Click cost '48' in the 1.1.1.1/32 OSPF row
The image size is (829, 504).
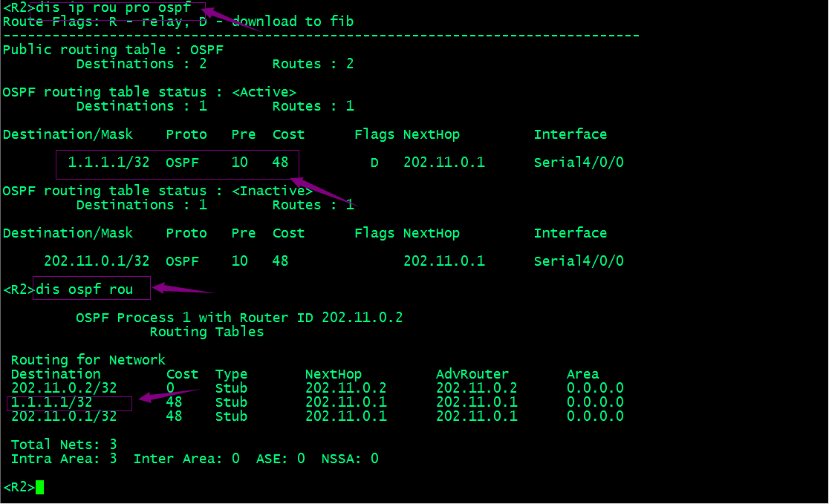(280, 163)
